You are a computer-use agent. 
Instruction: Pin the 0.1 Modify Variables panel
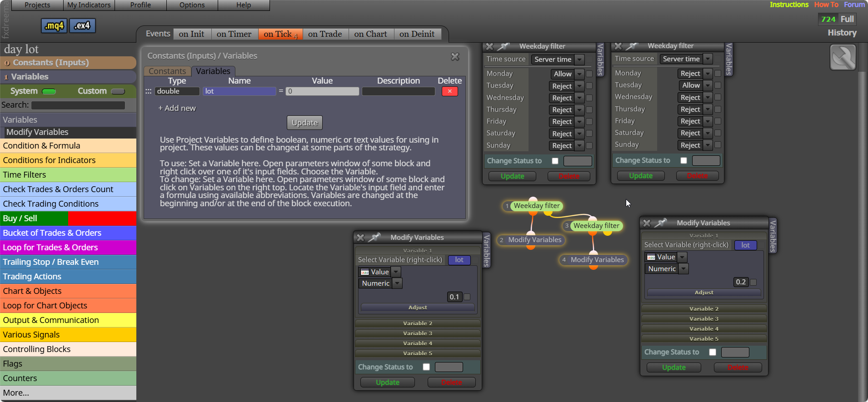(374, 238)
